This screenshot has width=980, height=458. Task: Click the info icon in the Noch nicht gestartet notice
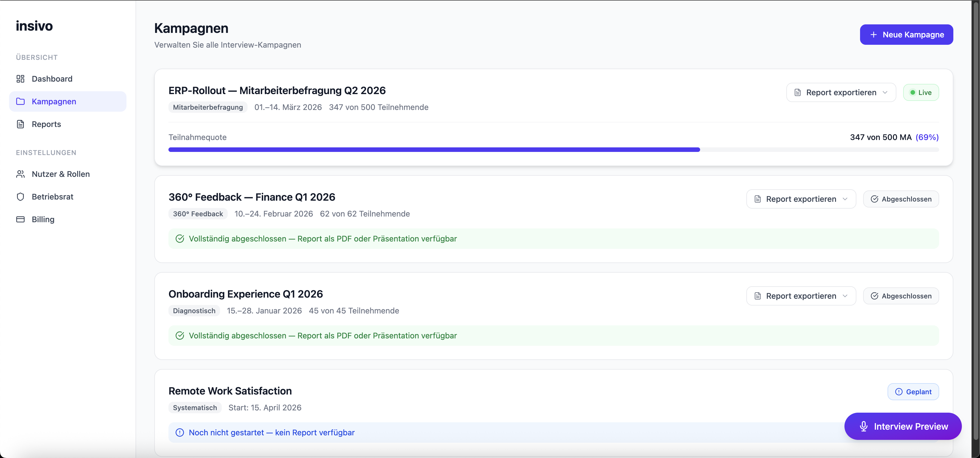coord(180,432)
